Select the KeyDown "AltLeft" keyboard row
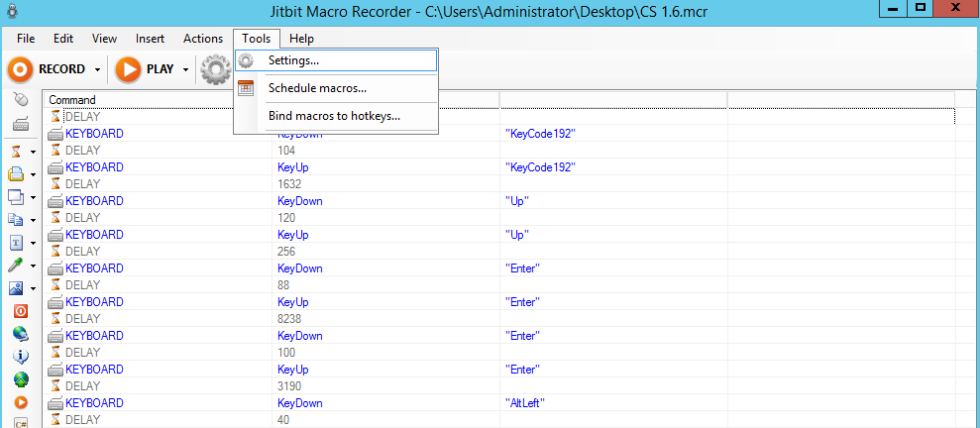980x428 pixels. (498, 403)
